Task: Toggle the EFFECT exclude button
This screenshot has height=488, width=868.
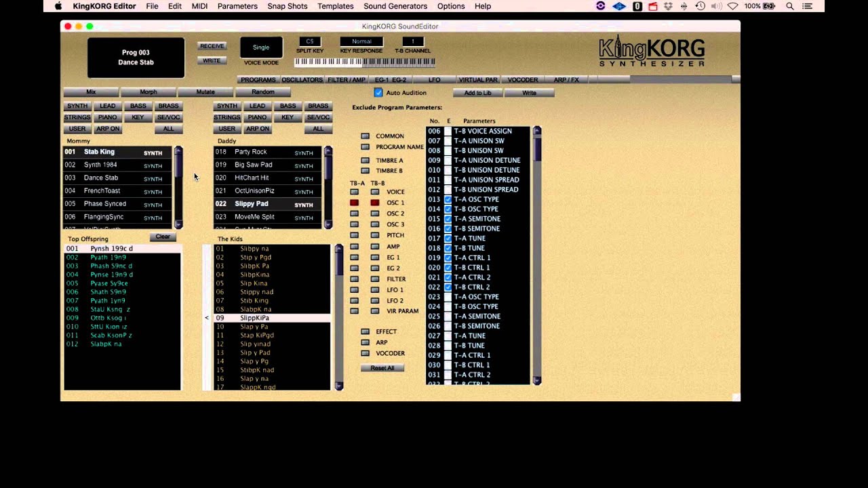Action: [x=365, y=331]
